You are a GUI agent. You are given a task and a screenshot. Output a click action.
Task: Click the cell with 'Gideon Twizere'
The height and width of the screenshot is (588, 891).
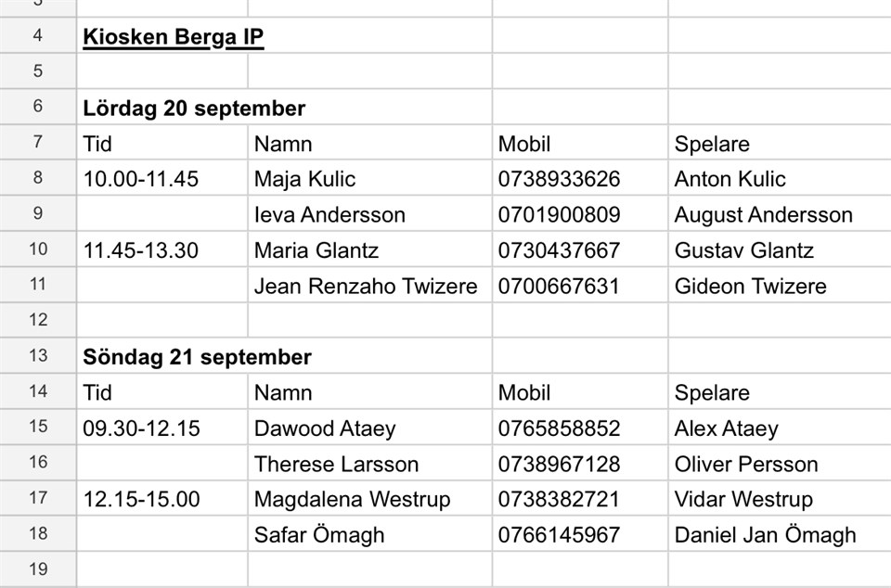click(x=750, y=287)
